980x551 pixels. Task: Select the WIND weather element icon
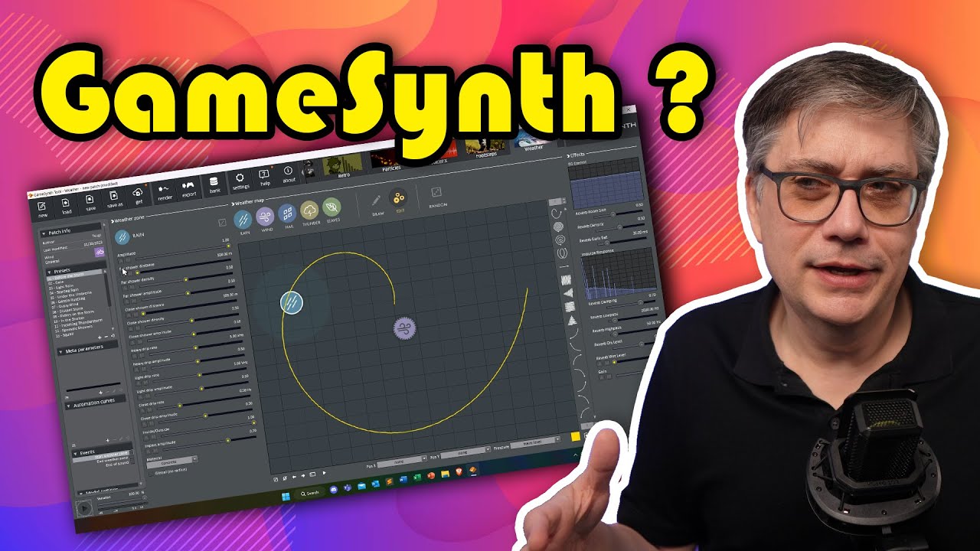tap(265, 216)
